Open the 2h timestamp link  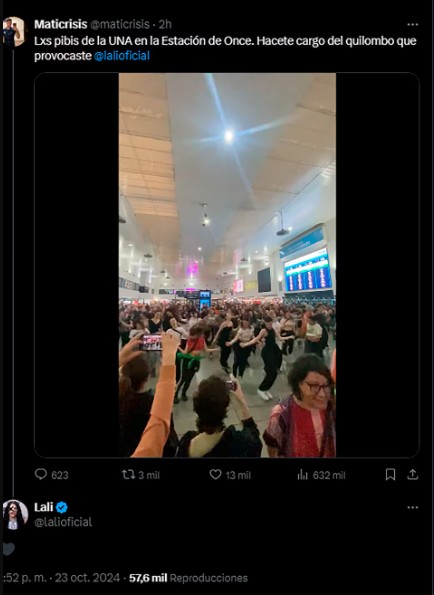tap(165, 24)
